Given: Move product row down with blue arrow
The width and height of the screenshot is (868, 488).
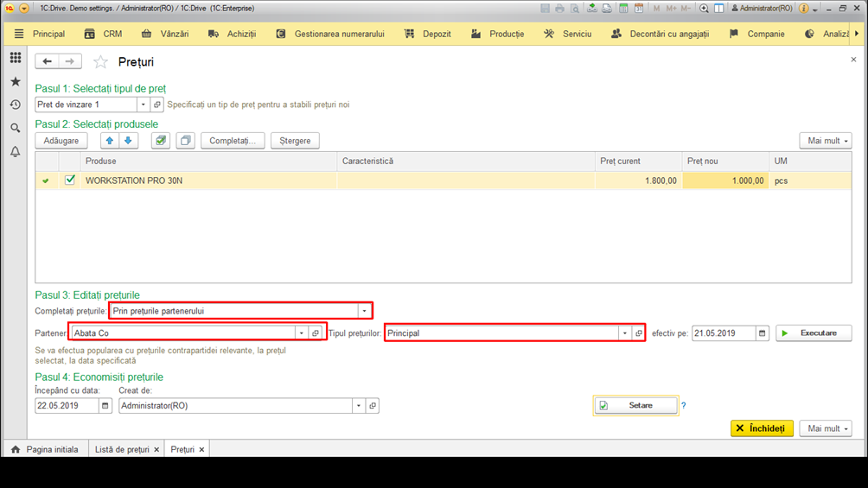Looking at the screenshot, I should 128,141.
